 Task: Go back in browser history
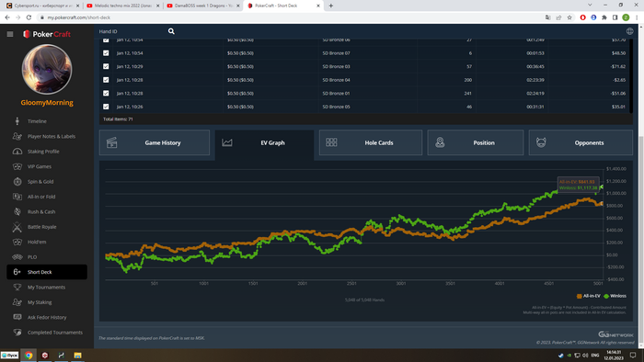pyautogui.click(x=7, y=17)
